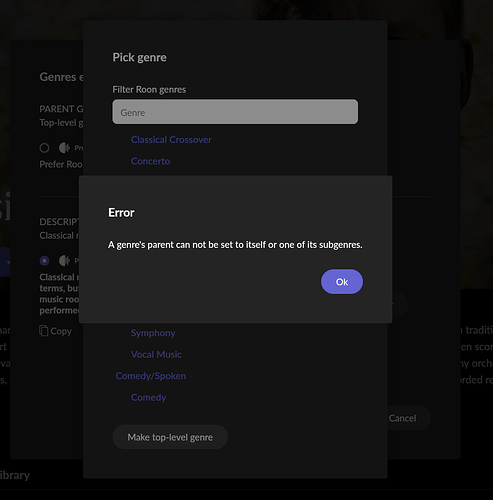Image resolution: width=493 pixels, height=500 pixels.
Task: Dismiss the error with the Ok button
Action: [x=342, y=282]
